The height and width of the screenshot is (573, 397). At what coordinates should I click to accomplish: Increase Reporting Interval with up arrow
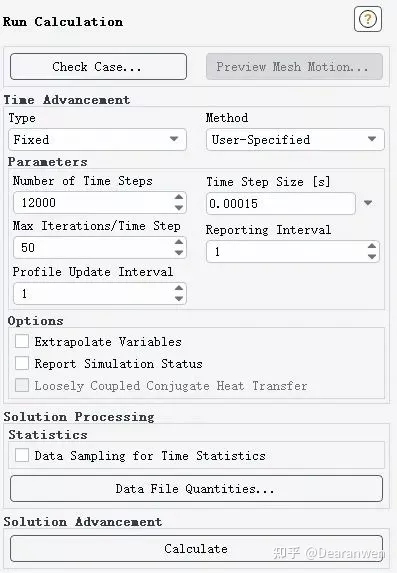pyautogui.click(x=372, y=246)
